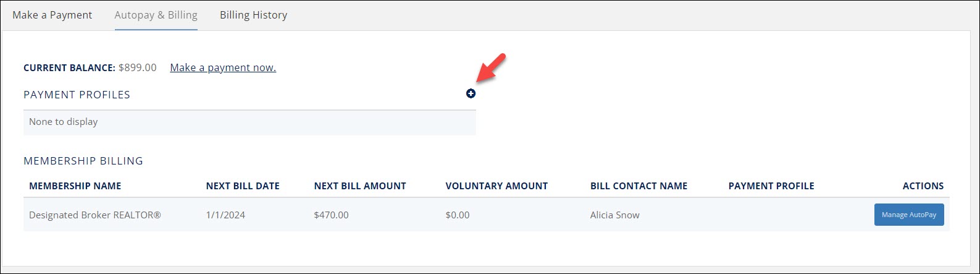
Task: Click the Membership Name column header
Action: (75, 186)
